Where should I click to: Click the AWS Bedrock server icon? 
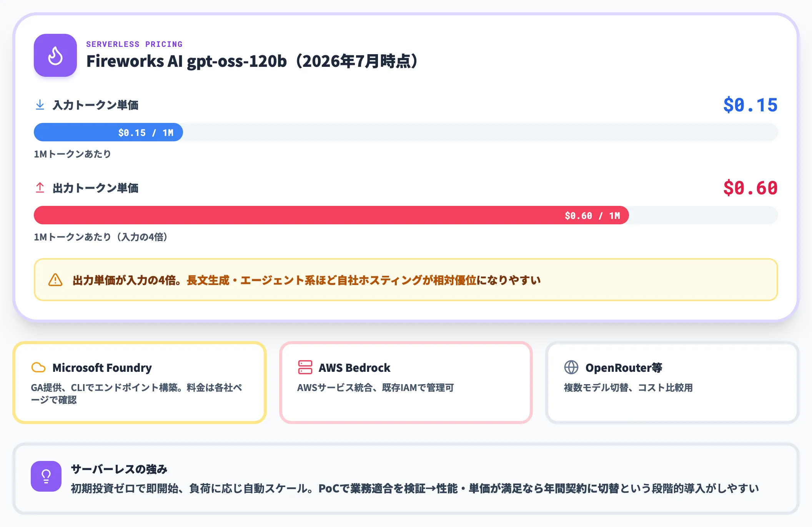(305, 367)
